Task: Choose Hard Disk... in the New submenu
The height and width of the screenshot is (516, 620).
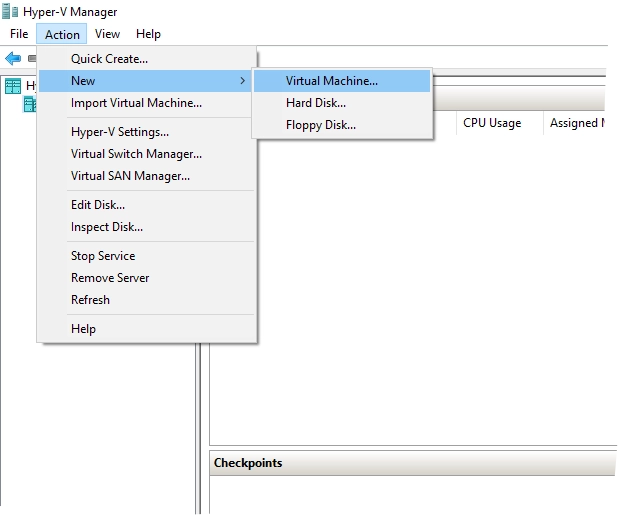Action: tap(342, 103)
